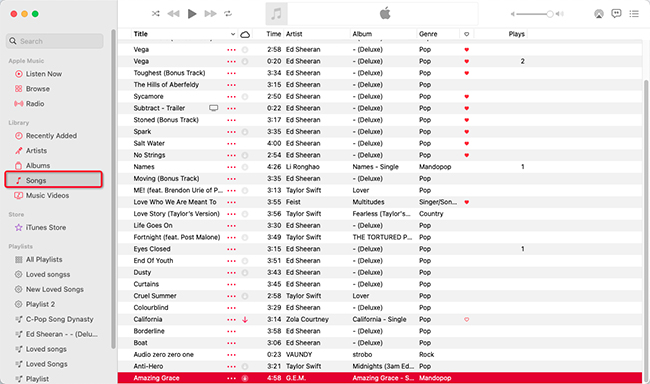The width and height of the screenshot is (650, 384).
Task: Click the sidebar vertical scrollbar
Action: click(113, 189)
